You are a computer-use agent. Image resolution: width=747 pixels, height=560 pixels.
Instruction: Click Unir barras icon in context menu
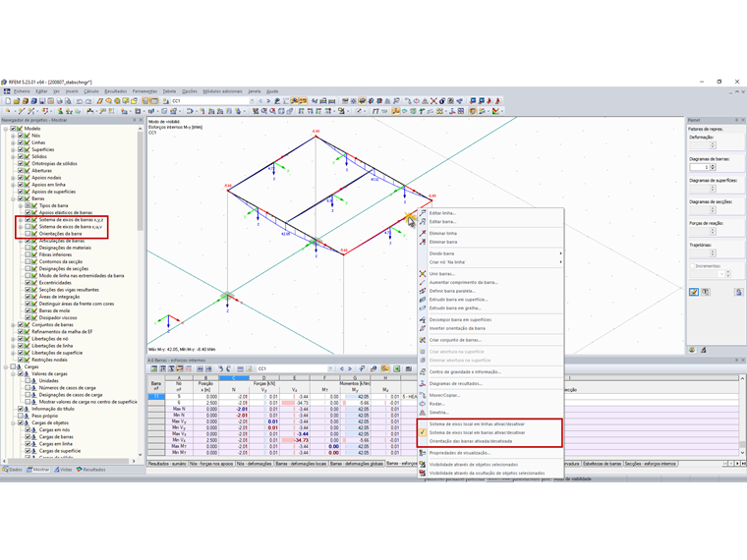pyautogui.click(x=423, y=274)
